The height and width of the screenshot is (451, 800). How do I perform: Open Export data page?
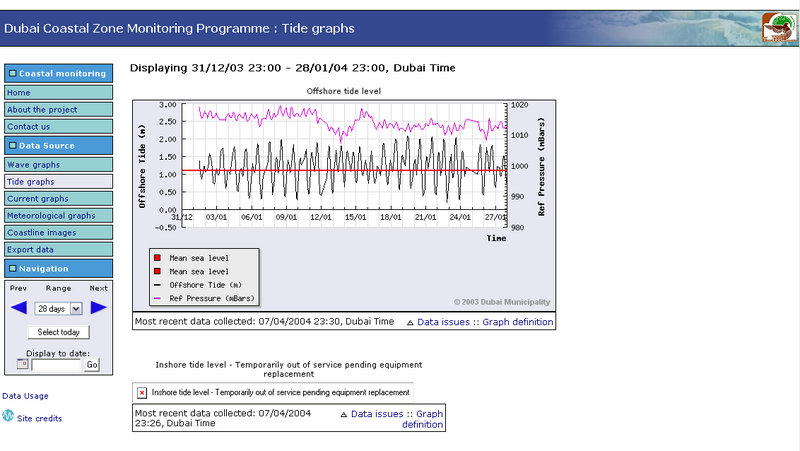[x=58, y=249]
